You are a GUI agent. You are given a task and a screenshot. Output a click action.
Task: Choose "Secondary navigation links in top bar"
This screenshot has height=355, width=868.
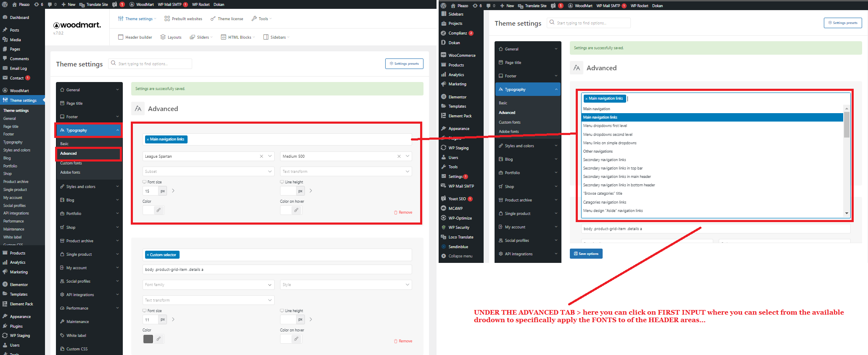[x=712, y=168]
